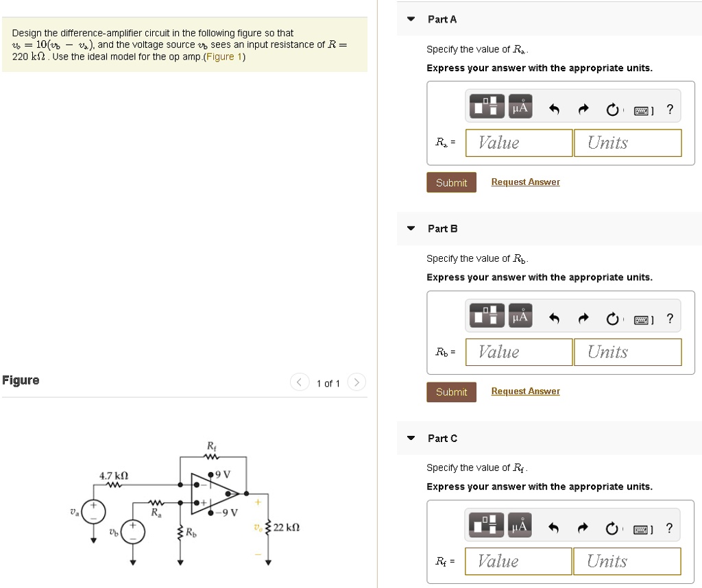Collapse the Part C section
Image resolution: width=702 pixels, height=588 pixels.
(x=411, y=438)
